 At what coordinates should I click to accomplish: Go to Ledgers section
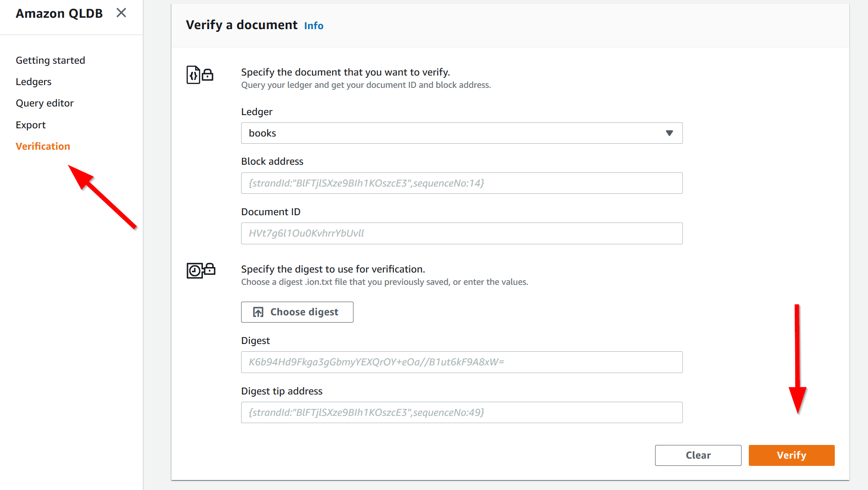pyautogui.click(x=34, y=82)
